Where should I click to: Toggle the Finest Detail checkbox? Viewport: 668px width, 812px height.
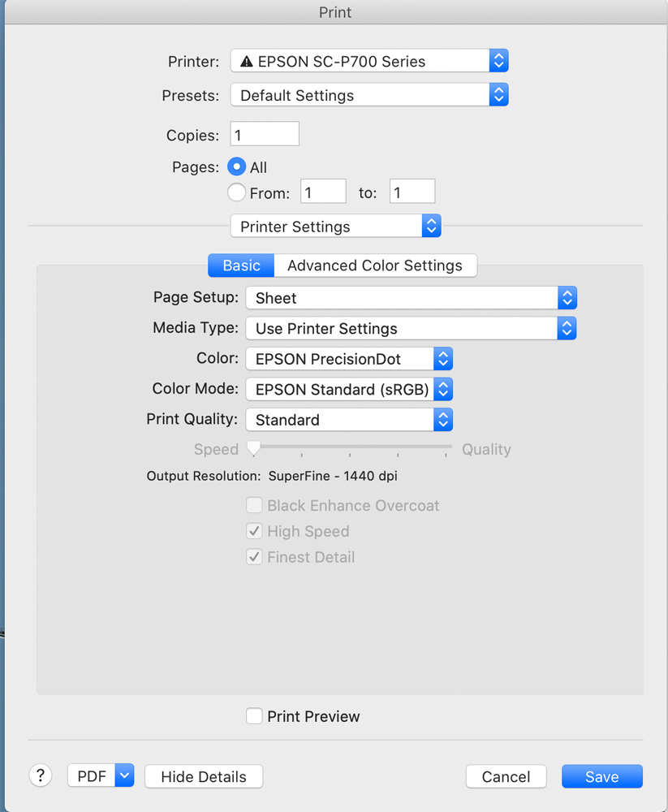point(254,557)
